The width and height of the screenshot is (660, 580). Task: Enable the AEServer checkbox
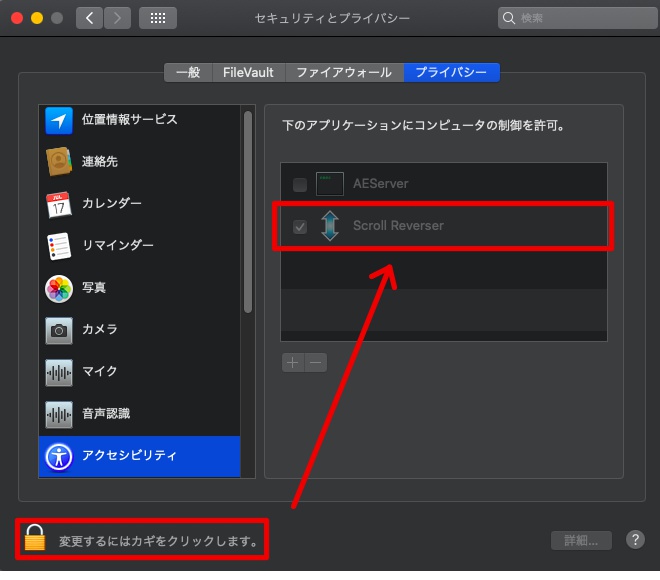(300, 184)
